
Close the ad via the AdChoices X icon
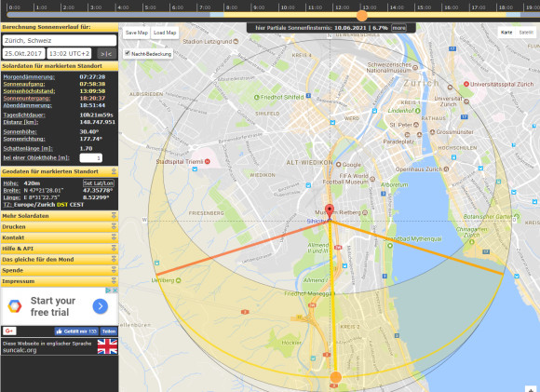(x=115, y=291)
